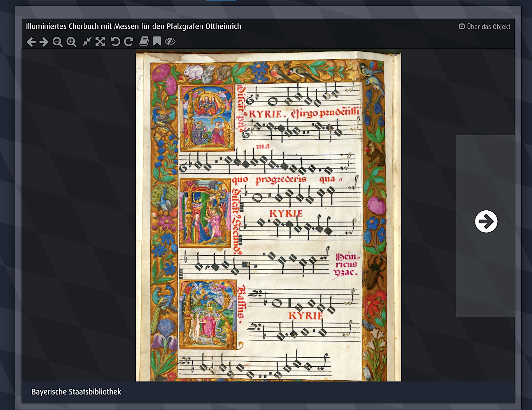Viewport: 532px width, 410px height.
Task: Zoom in using plus magnifier icon
Action: pyautogui.click(x=71, y=42)
